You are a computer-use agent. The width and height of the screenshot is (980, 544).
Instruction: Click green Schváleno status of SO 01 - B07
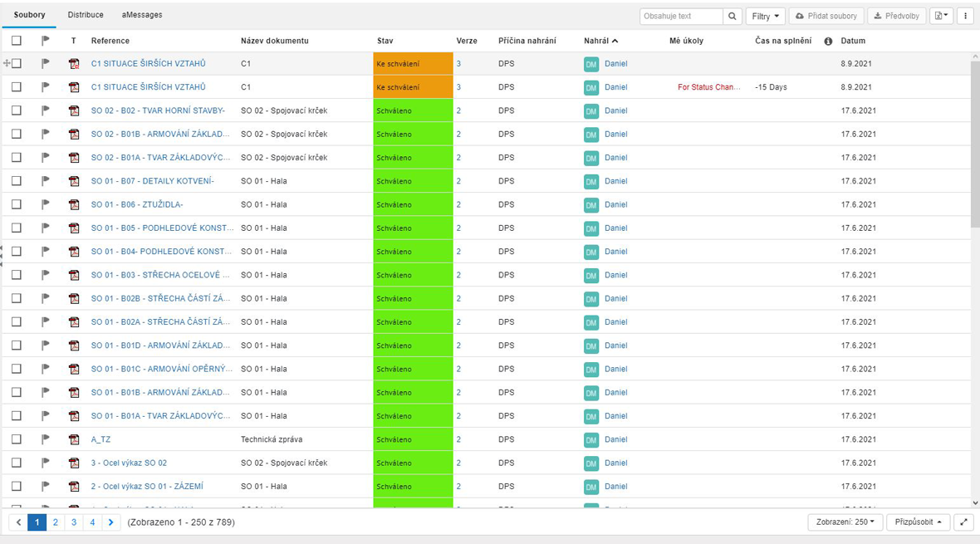coord(413,181)
